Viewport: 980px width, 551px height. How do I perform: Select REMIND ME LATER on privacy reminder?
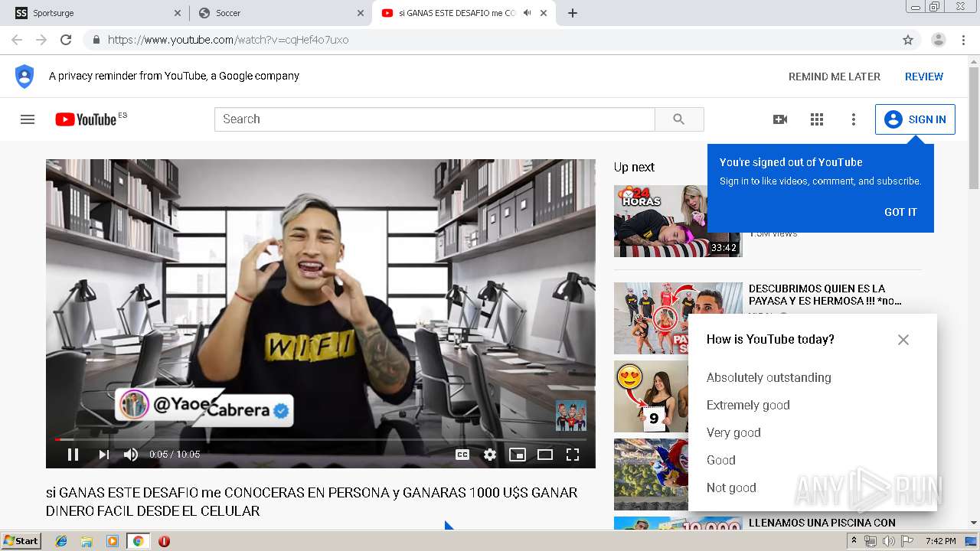tap(835, 77)
